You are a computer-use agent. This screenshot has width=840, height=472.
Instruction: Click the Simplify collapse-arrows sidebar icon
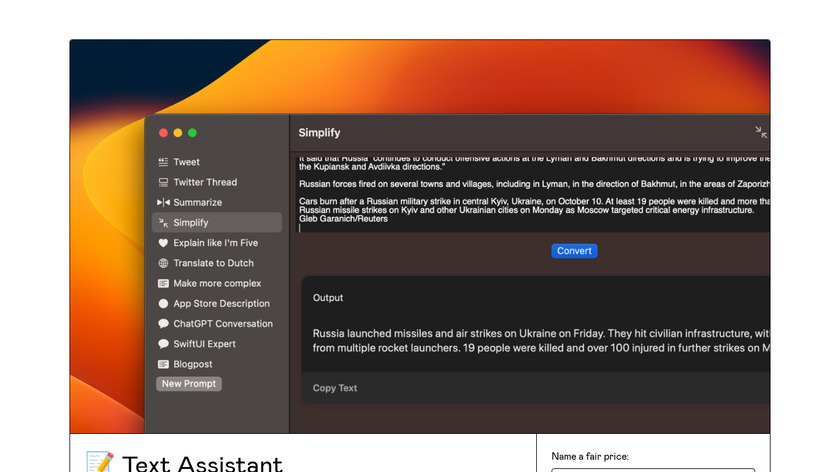[x=163, y=223]
